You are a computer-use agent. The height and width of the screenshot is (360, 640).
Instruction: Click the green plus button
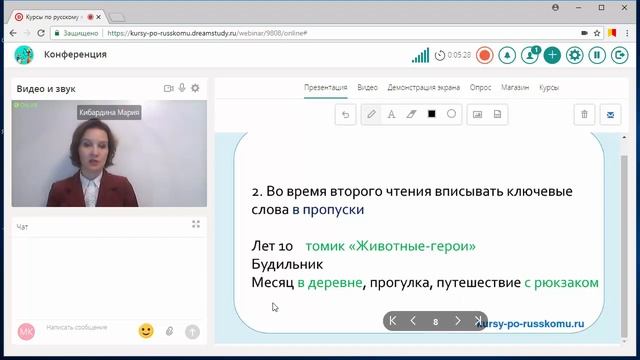point(552,55)
